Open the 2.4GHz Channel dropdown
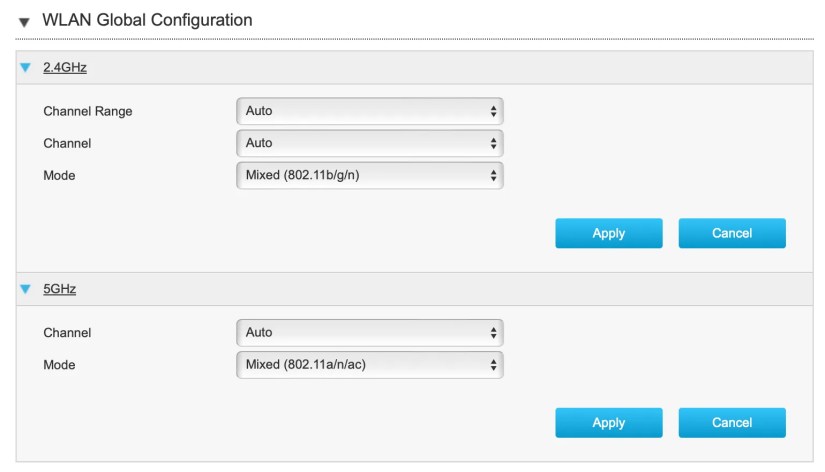This screenshot has width=825, height=472. pos(369,143)
